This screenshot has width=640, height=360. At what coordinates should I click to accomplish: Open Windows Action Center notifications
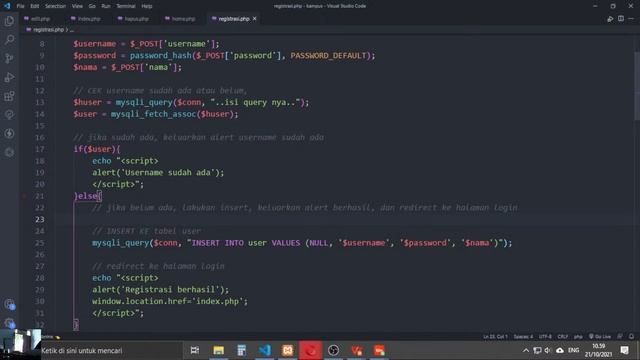[624, 351]
